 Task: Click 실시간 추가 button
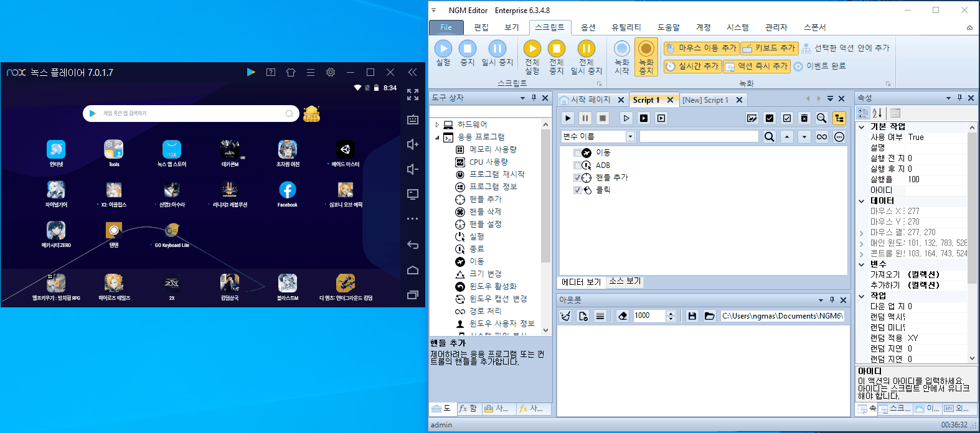click(x=692, y=66)
